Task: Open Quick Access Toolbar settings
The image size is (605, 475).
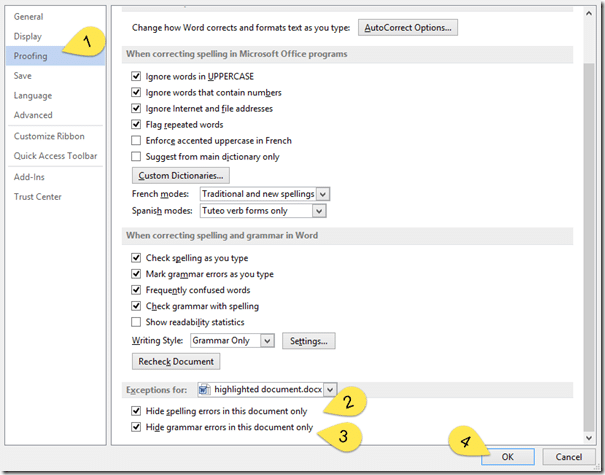Action: point(56,156)
